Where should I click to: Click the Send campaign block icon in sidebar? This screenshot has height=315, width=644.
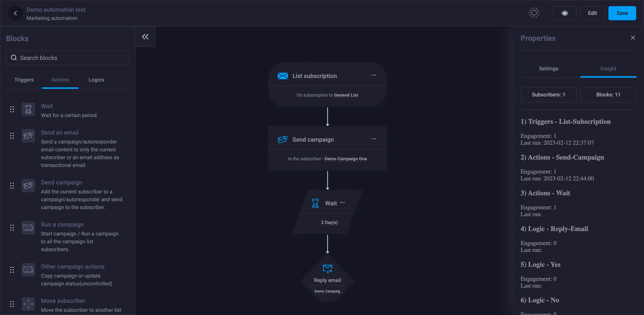coord(28,186)
